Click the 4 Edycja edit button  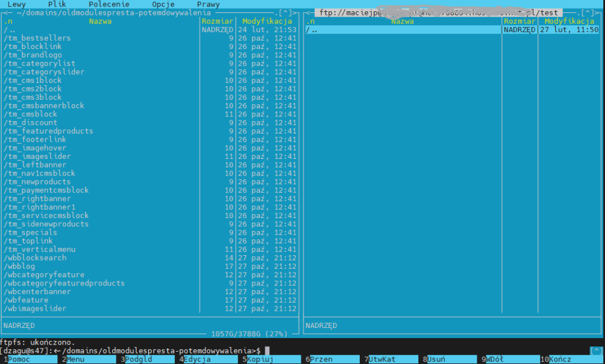209,359
